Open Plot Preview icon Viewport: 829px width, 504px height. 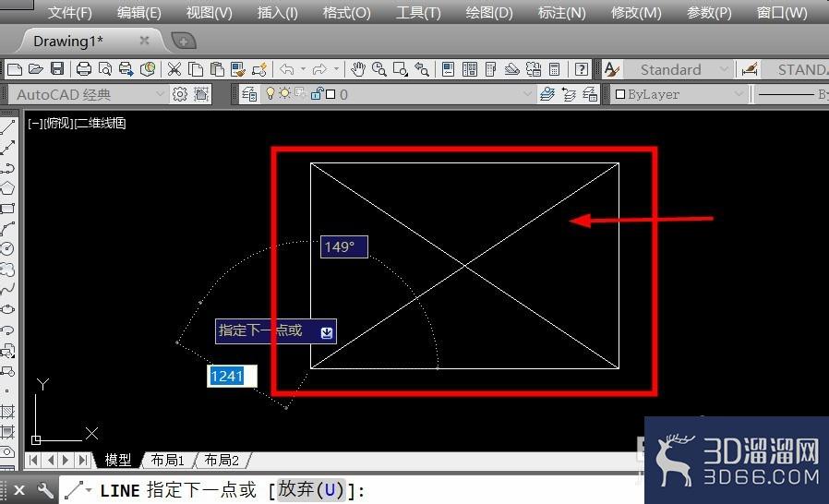[104, 69]
